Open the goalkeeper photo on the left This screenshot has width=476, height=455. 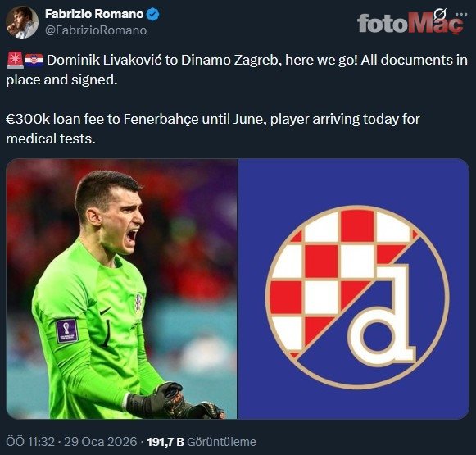[x=121, y=289]
